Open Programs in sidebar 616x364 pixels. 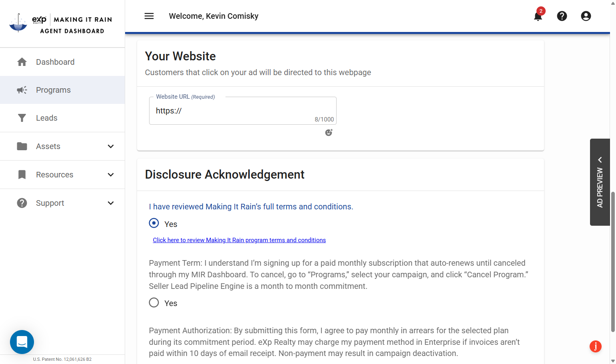62,90
